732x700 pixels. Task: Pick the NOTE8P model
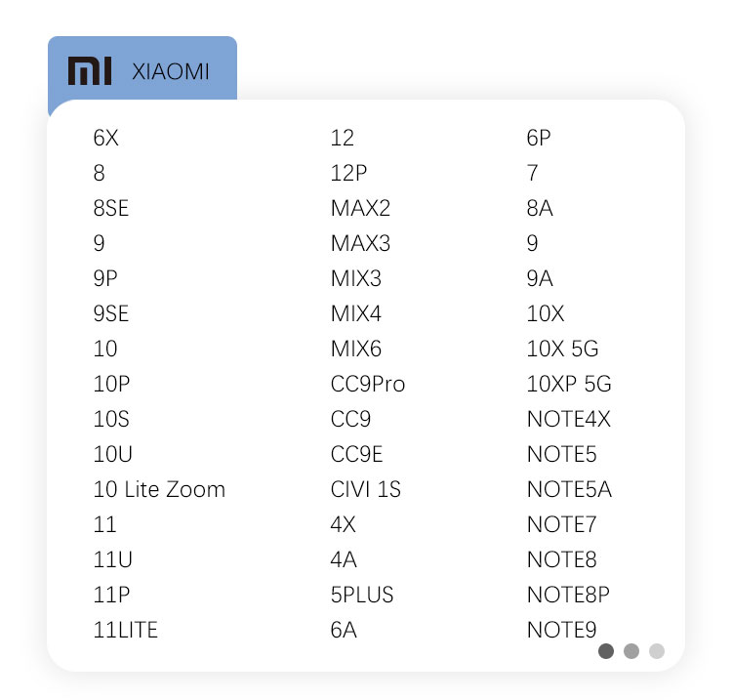click(568, 595)
